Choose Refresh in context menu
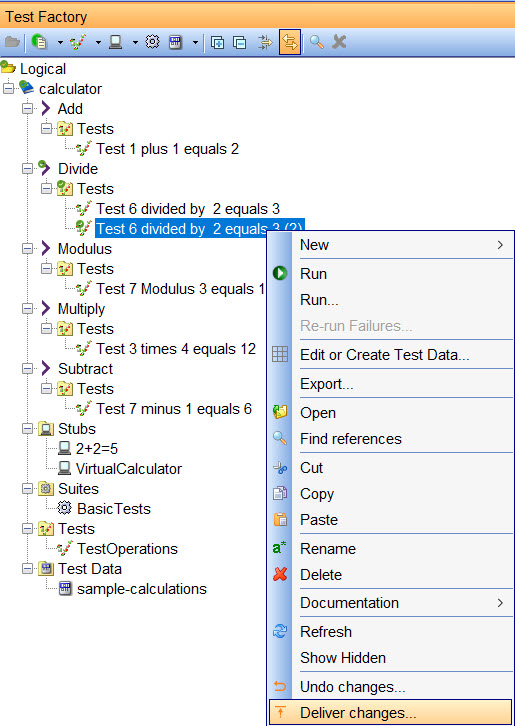 391,632
